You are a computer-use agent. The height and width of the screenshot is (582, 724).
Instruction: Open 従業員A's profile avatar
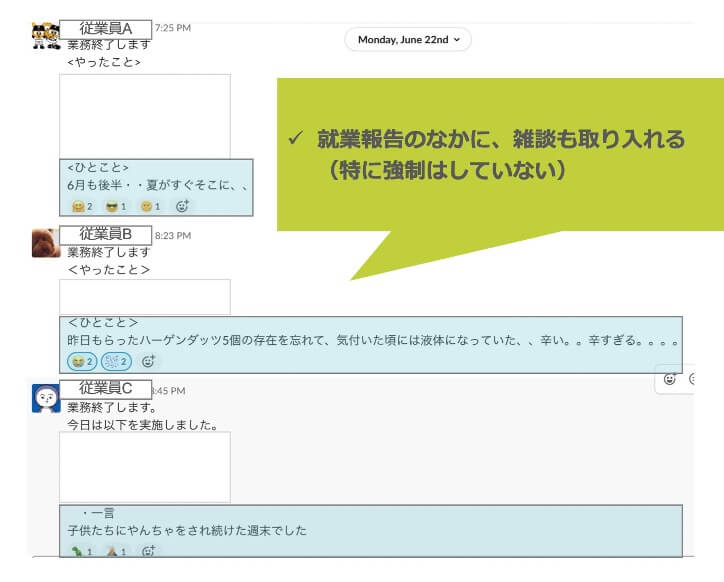click(x=46, y=36)
